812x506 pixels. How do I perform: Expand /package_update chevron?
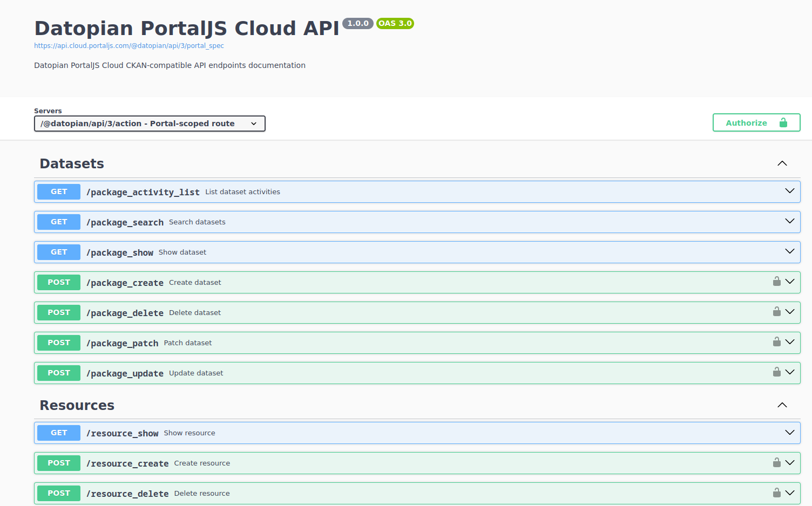click(x=789, y=373)
